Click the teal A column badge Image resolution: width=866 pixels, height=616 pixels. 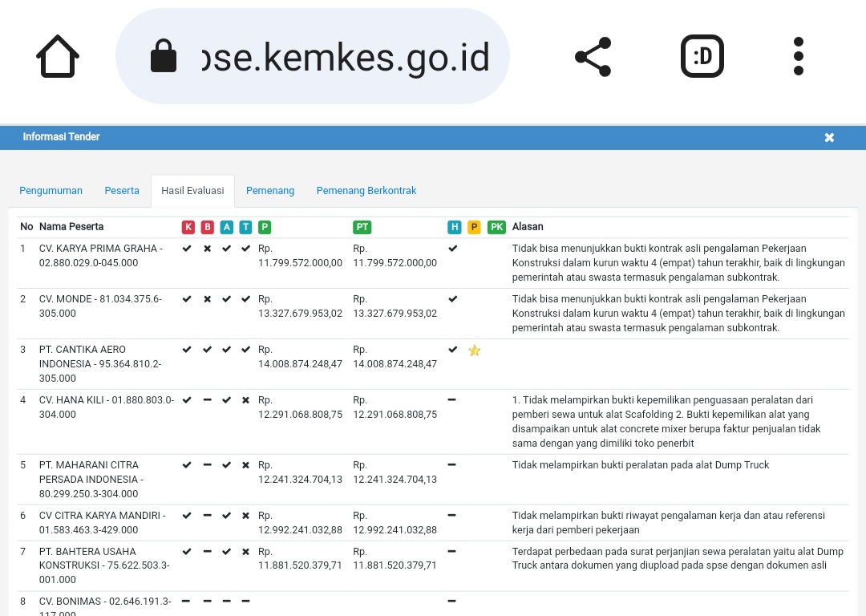[226, 227]
